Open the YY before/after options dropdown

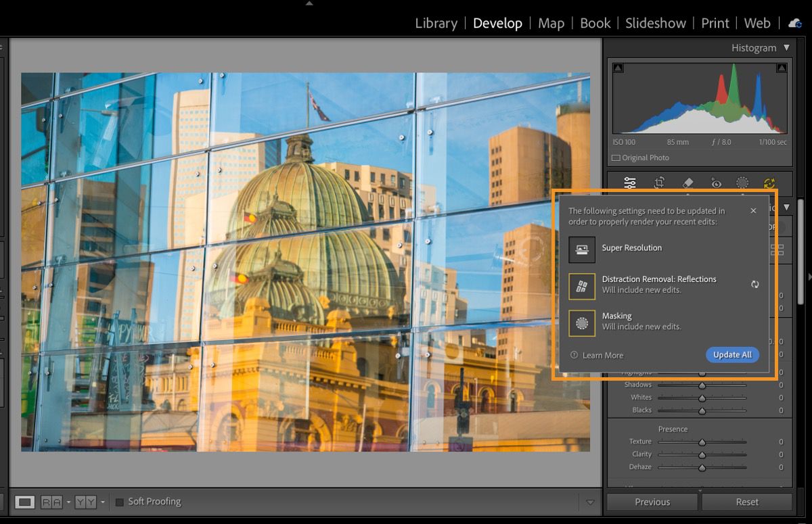coord(102,502)
